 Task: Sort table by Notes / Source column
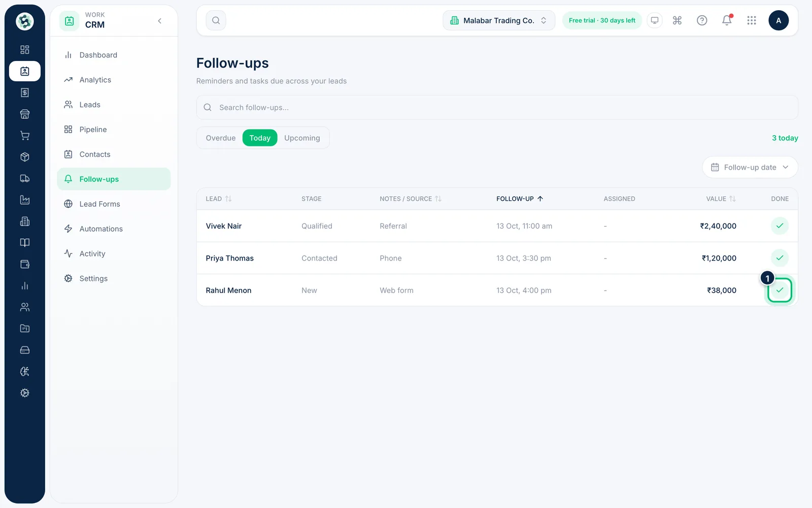point(411,199)
